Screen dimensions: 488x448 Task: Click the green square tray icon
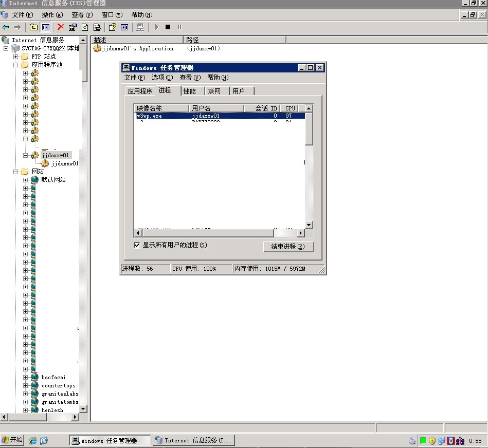[423, 440]
